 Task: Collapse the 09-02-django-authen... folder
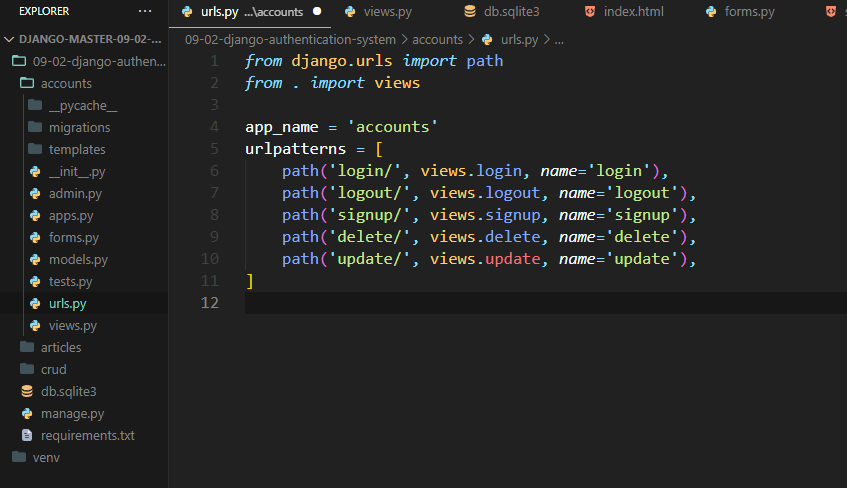(x=84, y=62)
